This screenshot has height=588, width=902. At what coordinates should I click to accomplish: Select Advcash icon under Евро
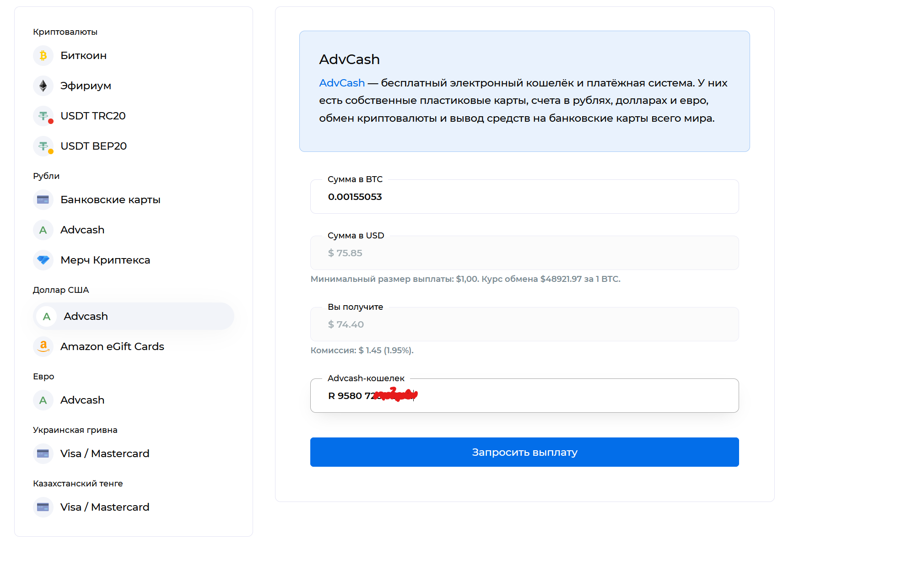43,400
